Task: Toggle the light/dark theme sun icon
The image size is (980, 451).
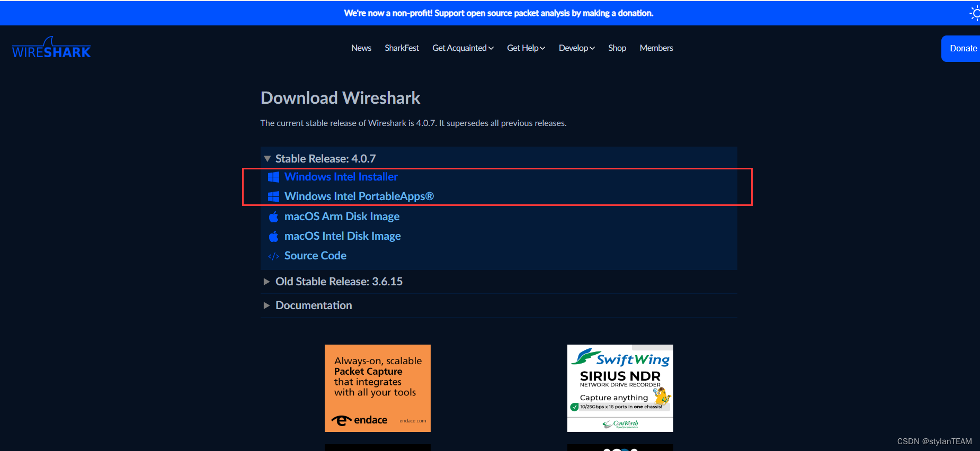Action: click(x=975, y=13)
